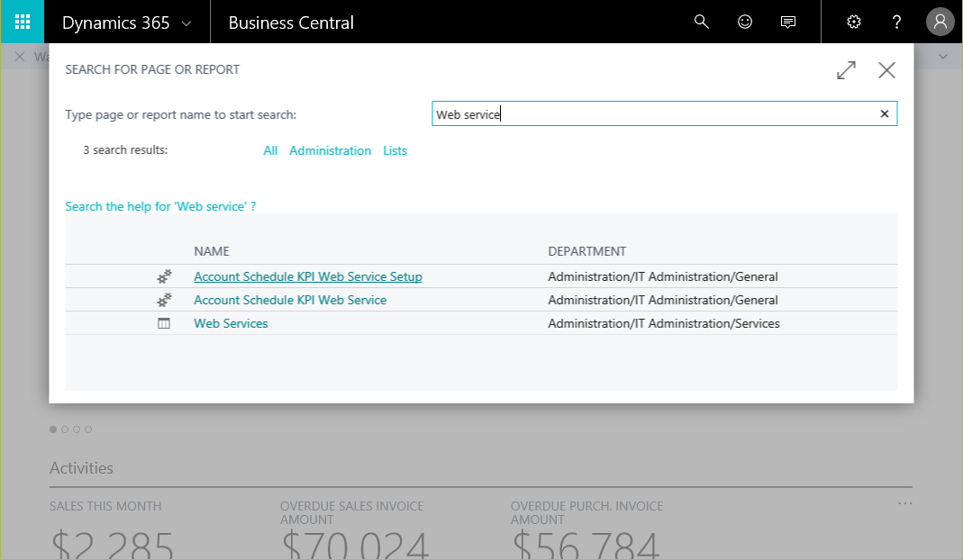
Task: Open the user account avatar
Action: [940, 23]
